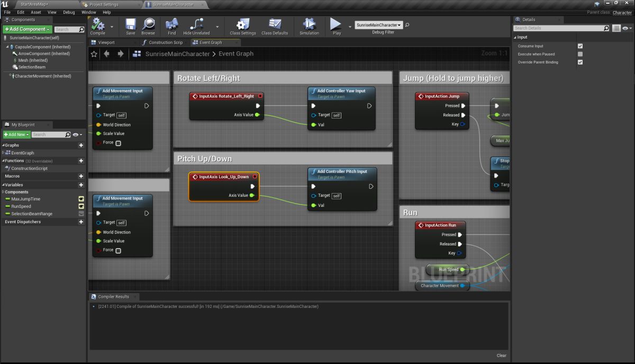Screen dimensions: 635x364
Task: Open the Play options dropdown arrow
Action: (x=350, y=26)
